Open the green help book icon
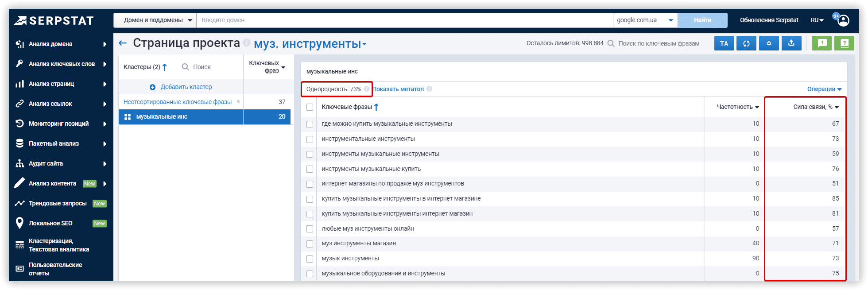This screenshot has height=290, width=868. pos(845,43)
